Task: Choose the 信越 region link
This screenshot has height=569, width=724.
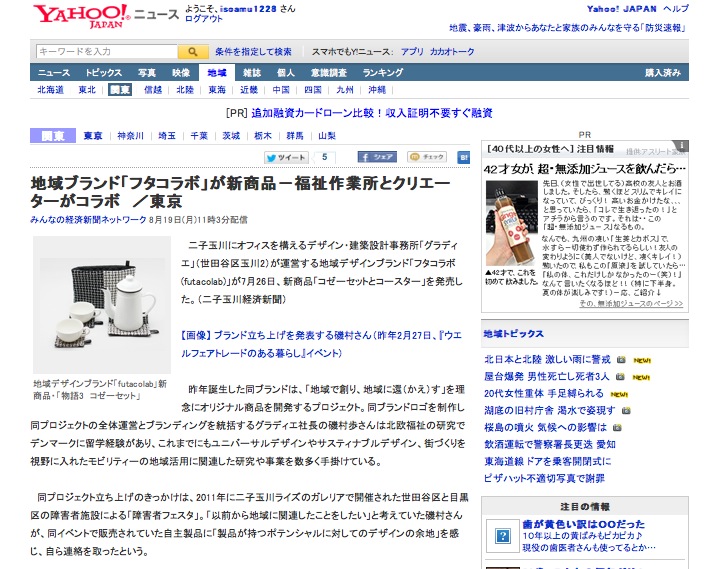Action: click(x=153, y=90)
